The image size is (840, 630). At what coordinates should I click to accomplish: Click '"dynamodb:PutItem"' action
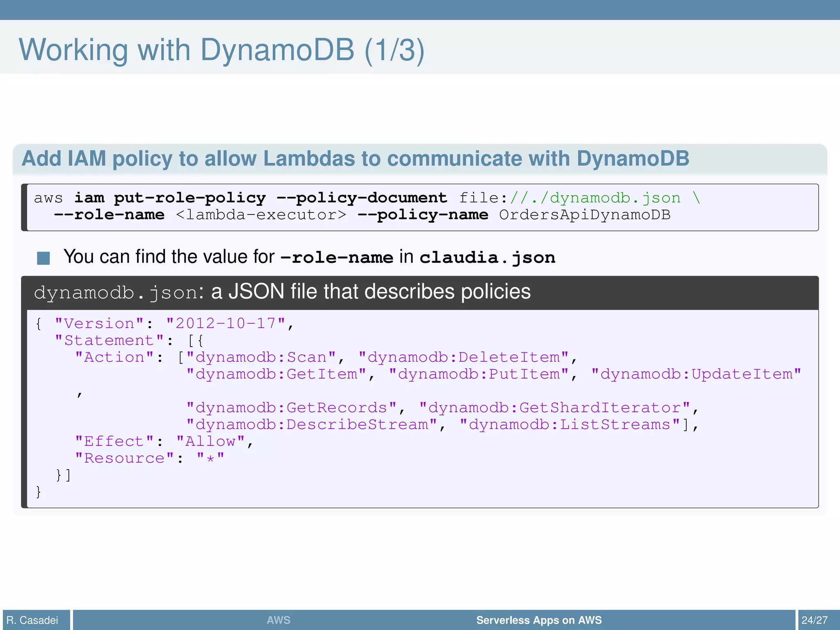479,374
